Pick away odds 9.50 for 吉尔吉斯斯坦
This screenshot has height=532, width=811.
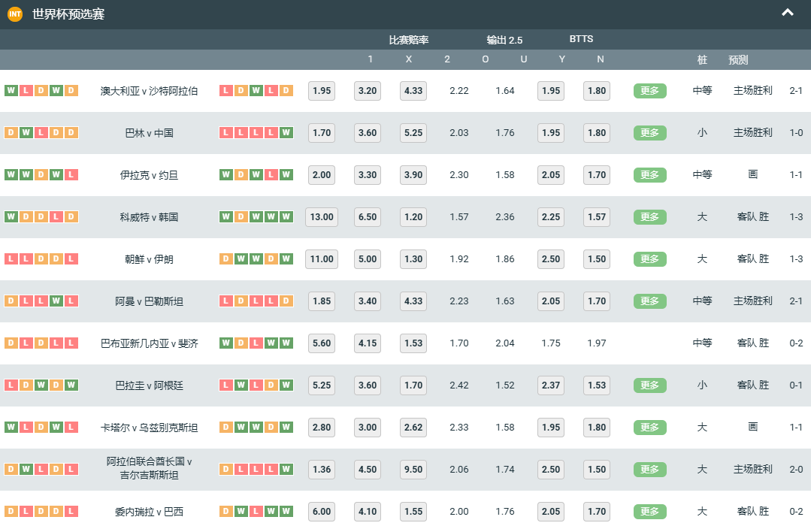click(413, 470)
